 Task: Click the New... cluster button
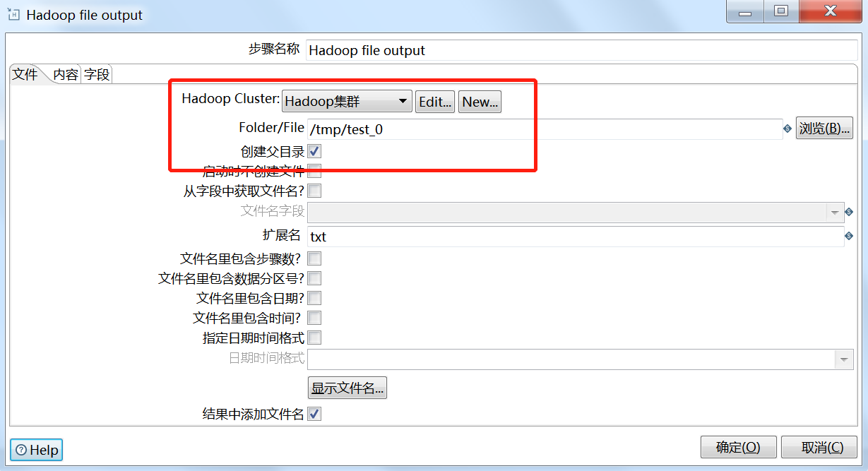[x=480, y=102]
